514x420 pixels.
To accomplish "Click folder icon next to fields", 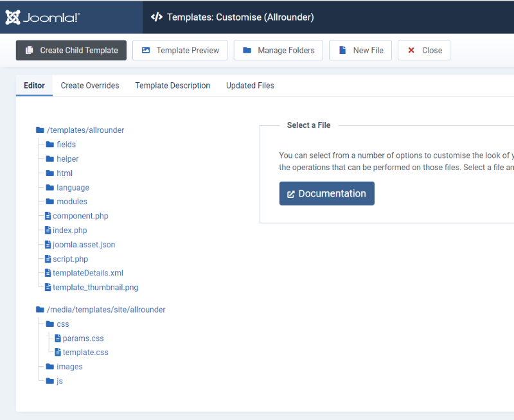I will click(x=50, y=144).
